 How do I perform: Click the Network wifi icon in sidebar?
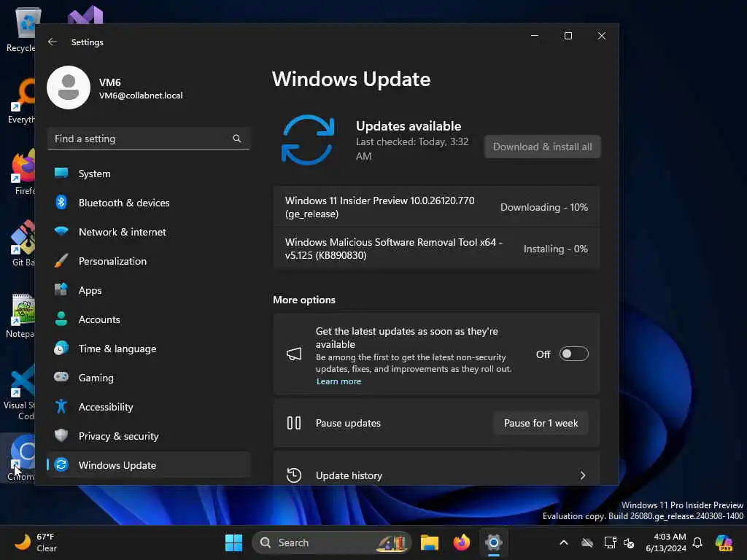pos(61,231)
